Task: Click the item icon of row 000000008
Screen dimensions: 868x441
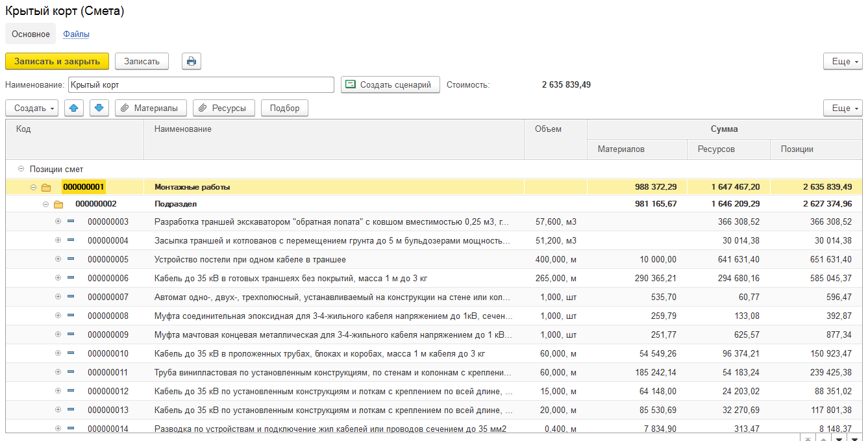Action: [71, 316]
